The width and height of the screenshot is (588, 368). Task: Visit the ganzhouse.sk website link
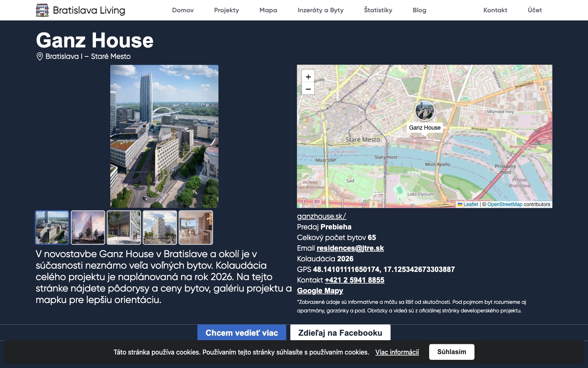(x=321, y=216)
